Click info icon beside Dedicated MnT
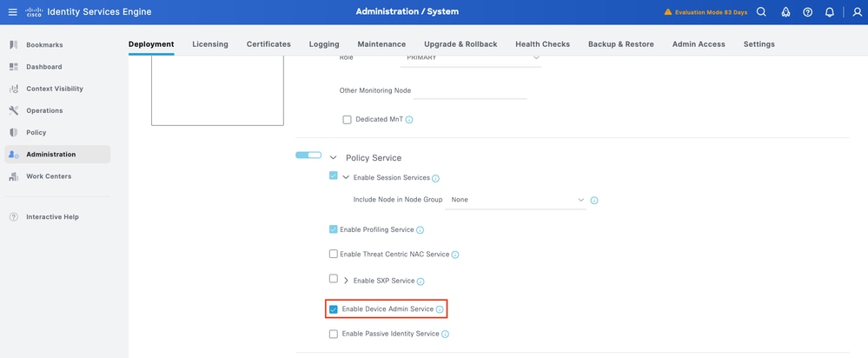The width and height of the screenshot is (868, 358). click(x=409, y=119)
